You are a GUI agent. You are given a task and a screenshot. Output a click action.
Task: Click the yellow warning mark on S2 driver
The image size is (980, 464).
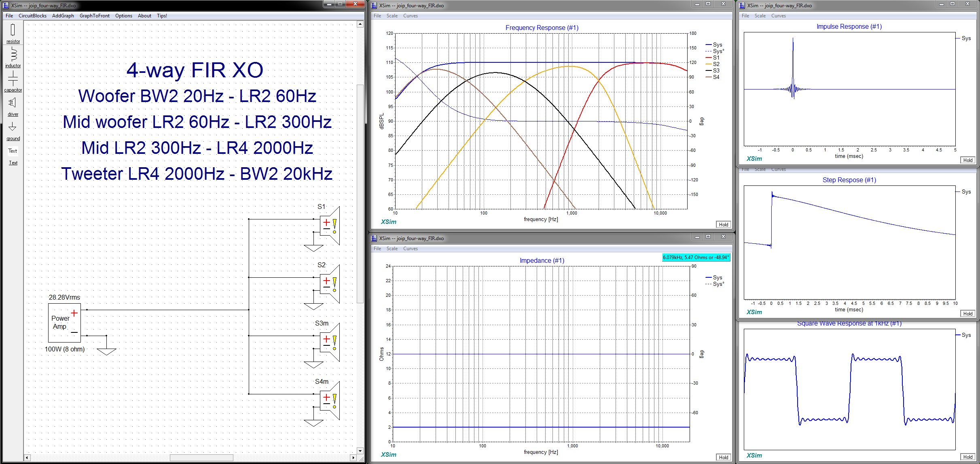click(x=334, y=285)
